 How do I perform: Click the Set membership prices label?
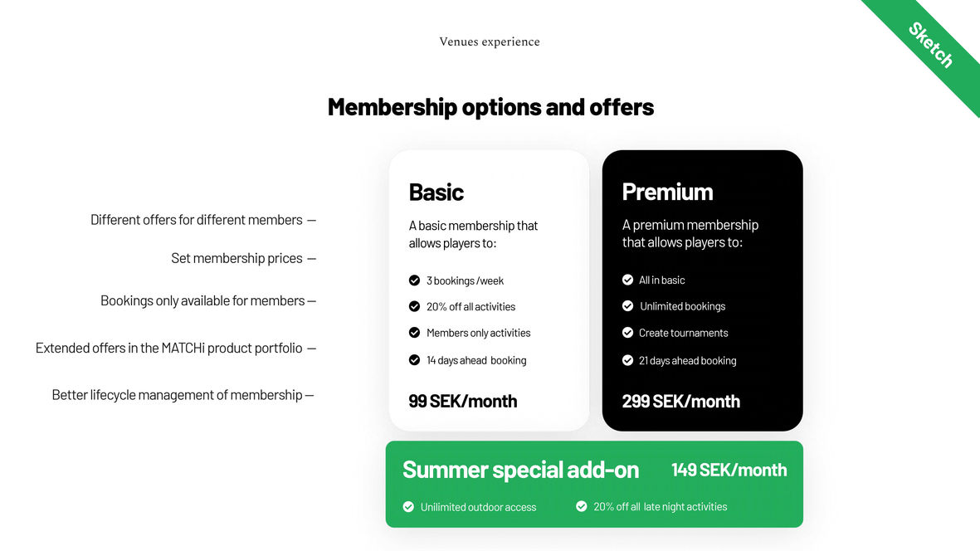(x=236, y=258)
